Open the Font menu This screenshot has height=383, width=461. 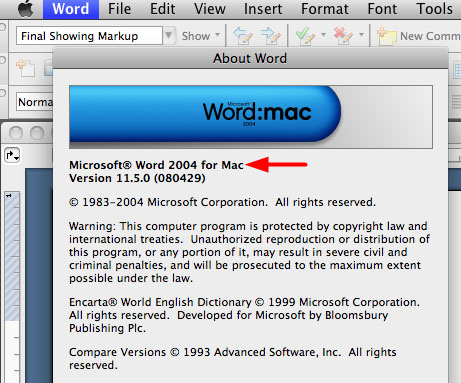[382, 9]
